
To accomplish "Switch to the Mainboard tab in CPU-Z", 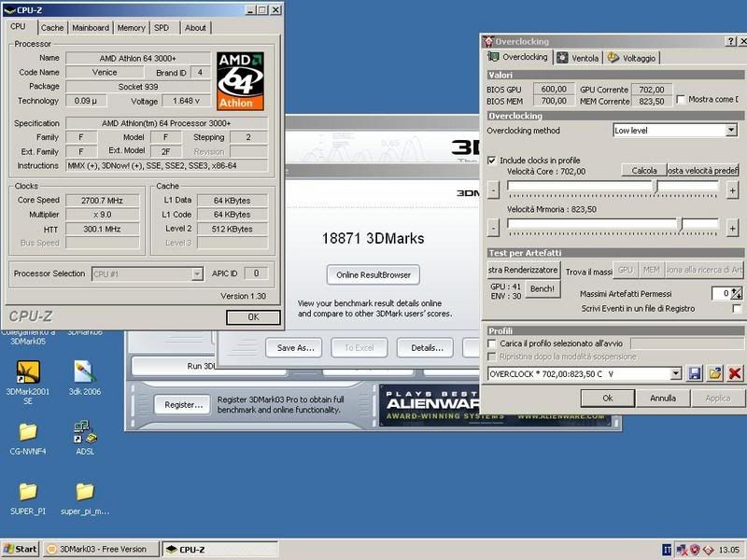I will click(91, 28).
